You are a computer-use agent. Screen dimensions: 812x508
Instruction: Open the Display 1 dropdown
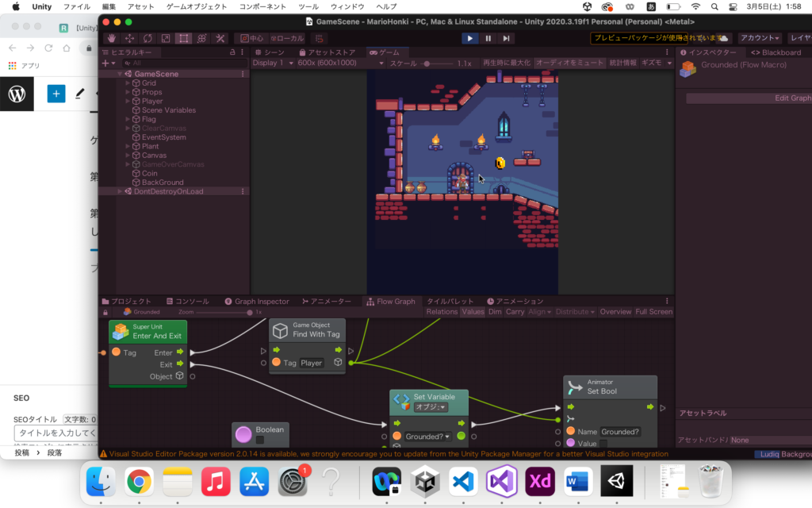coord(273,63)
